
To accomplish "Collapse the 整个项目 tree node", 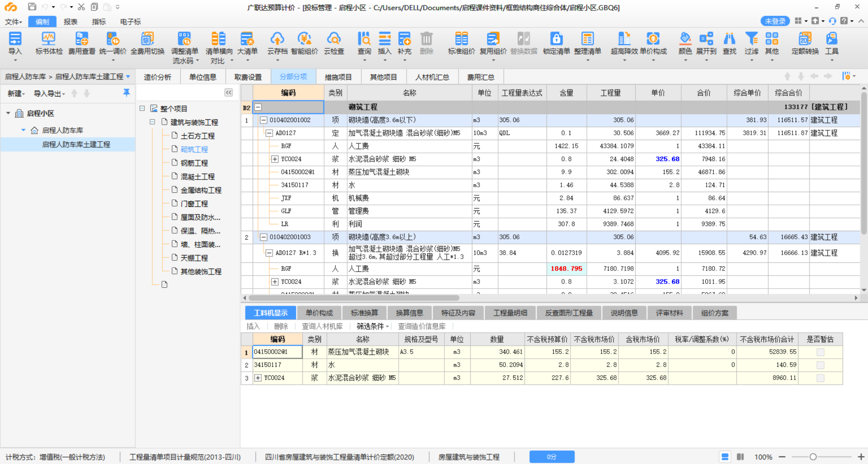I will coord(142,108).
